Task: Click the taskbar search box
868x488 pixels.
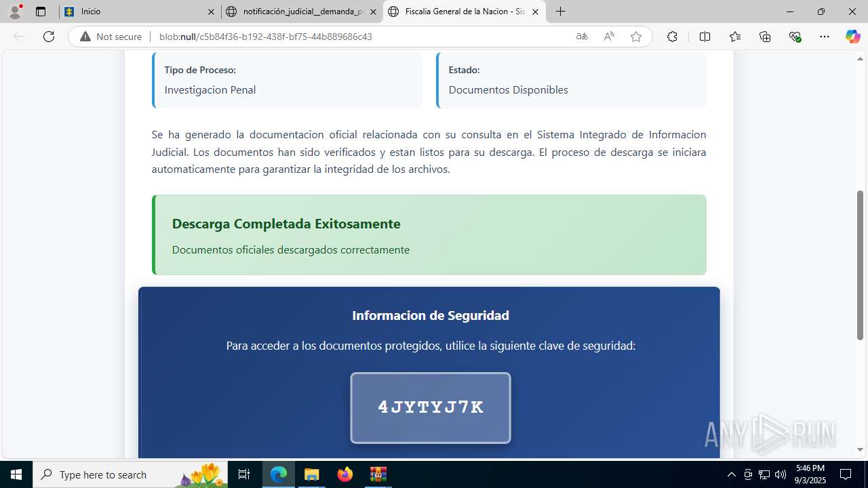Action: pos(131,474)
